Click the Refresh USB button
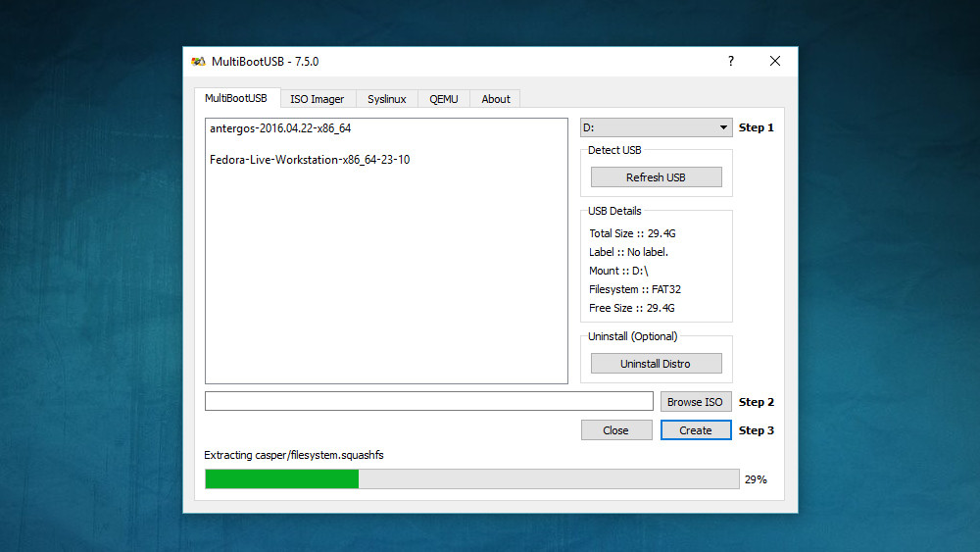 pos(657,176)
